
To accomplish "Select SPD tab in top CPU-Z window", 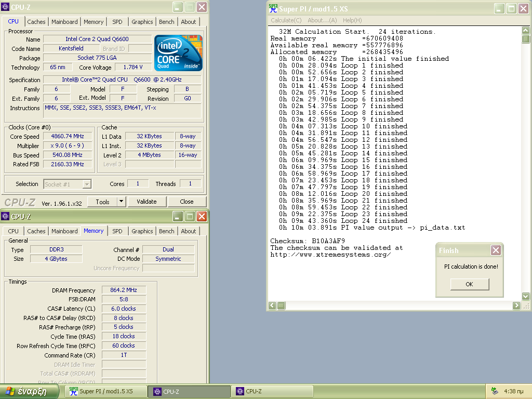I will coord(117,22).
